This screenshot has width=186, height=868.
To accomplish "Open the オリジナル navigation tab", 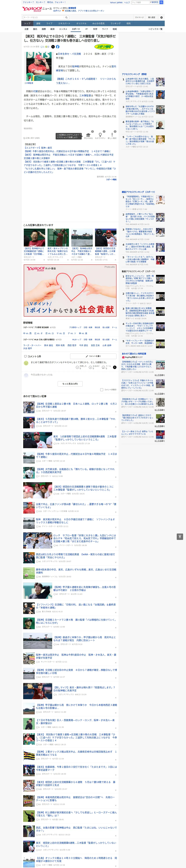I will 81,24.
